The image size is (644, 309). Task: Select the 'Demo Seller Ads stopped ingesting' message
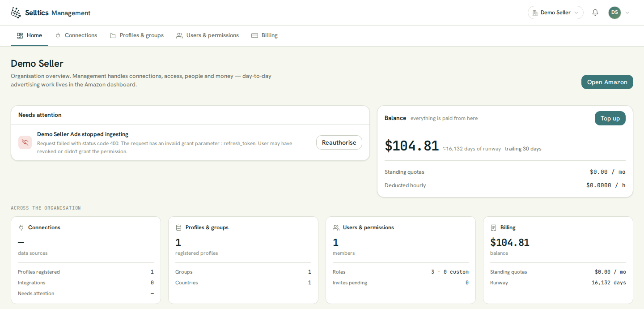coord(83,134)
